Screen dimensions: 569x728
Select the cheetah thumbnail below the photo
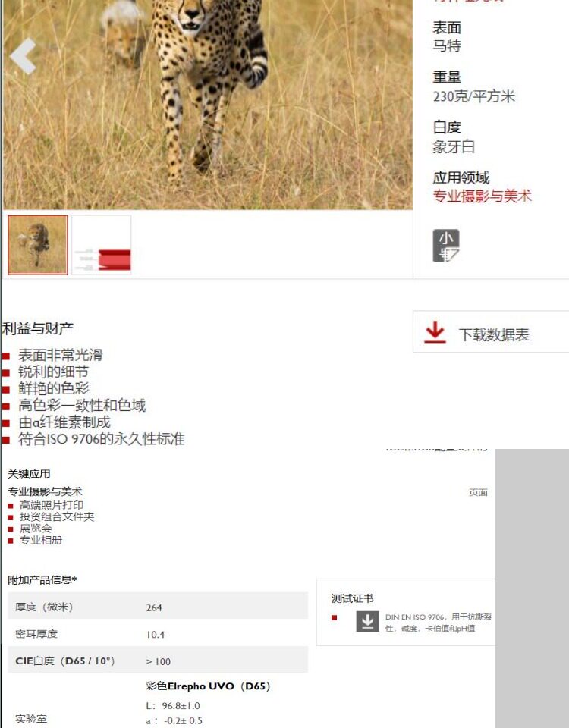38,245
